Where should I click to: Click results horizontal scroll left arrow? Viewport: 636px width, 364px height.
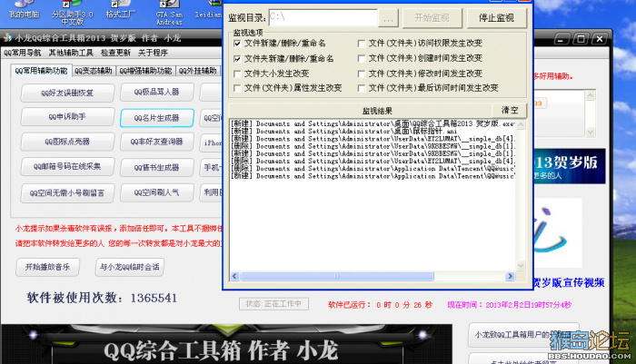click(234, 276)
